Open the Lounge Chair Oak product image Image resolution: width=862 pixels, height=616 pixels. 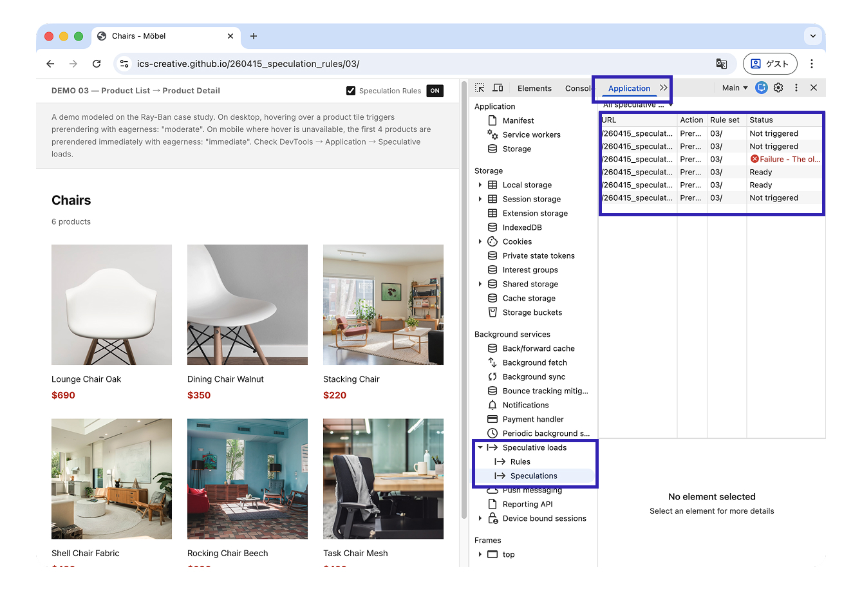pos(111,304)
